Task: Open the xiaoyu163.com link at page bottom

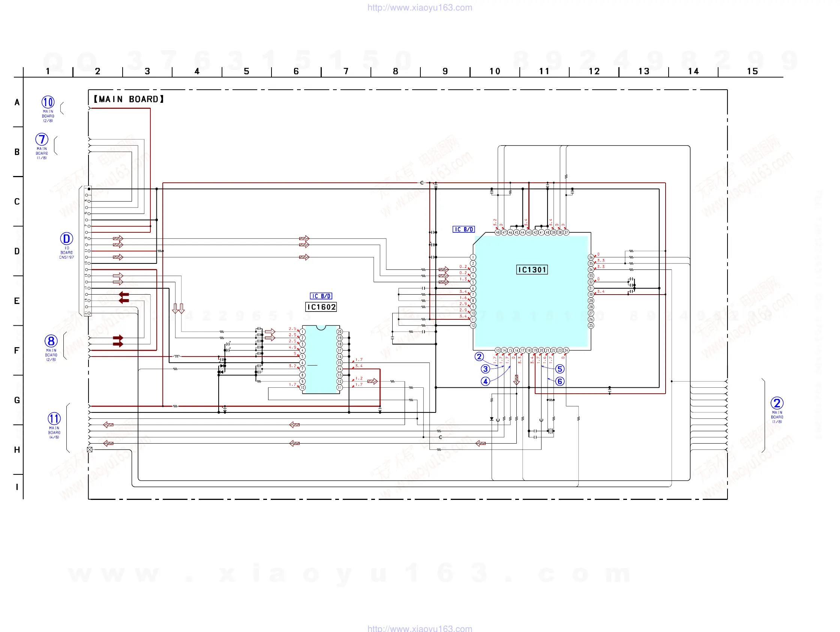Action: click(x=420, y=628)
